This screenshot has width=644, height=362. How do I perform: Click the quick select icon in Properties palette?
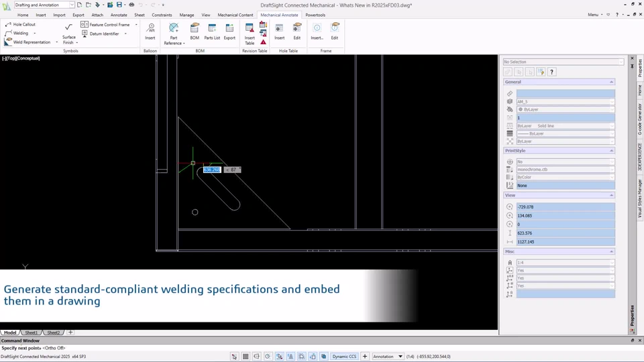point(541,72)
